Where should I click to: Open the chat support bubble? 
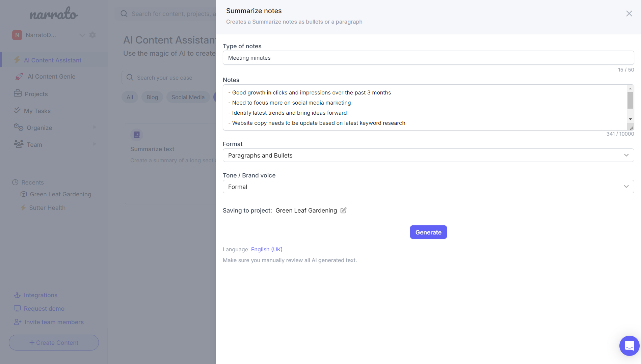coord(629,346)
